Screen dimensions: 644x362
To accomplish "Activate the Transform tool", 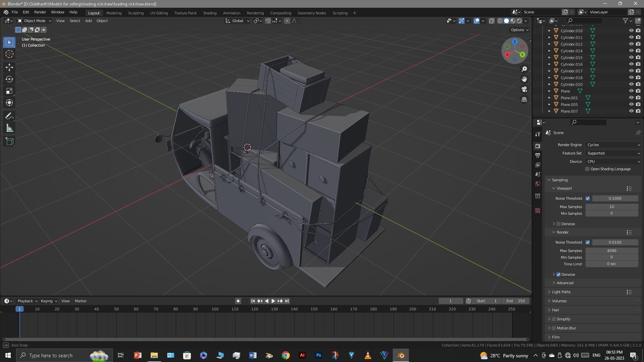I will click(9, 103).
